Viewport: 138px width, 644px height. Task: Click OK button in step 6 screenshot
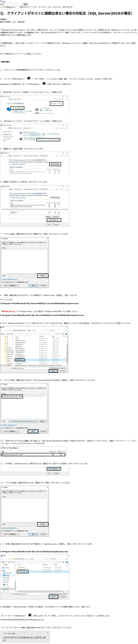(49, 225)
